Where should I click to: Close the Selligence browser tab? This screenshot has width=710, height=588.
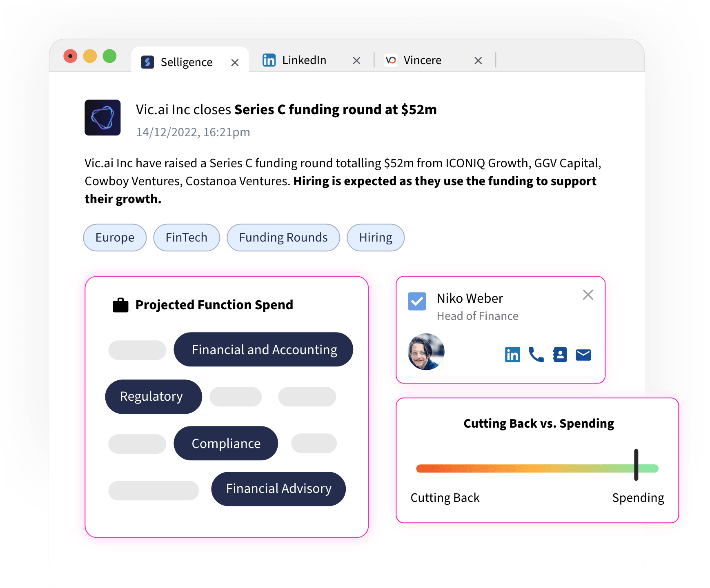point(235,62)
